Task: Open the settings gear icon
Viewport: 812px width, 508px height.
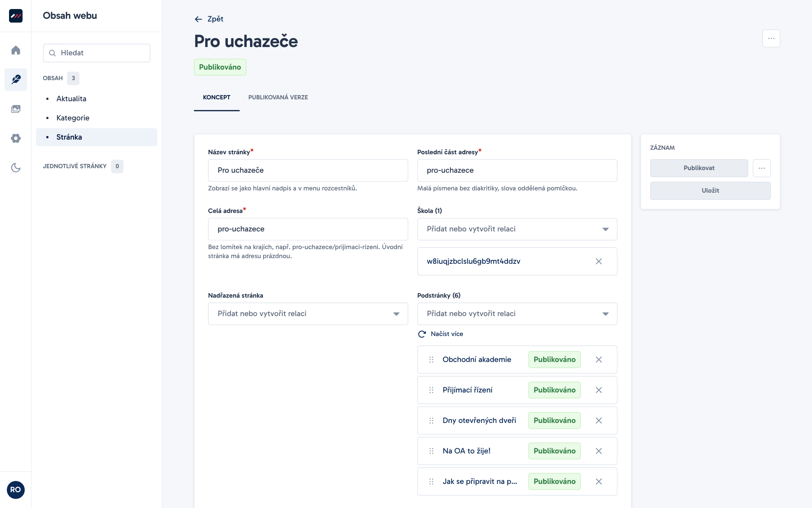Action: [x=15, y=138]
